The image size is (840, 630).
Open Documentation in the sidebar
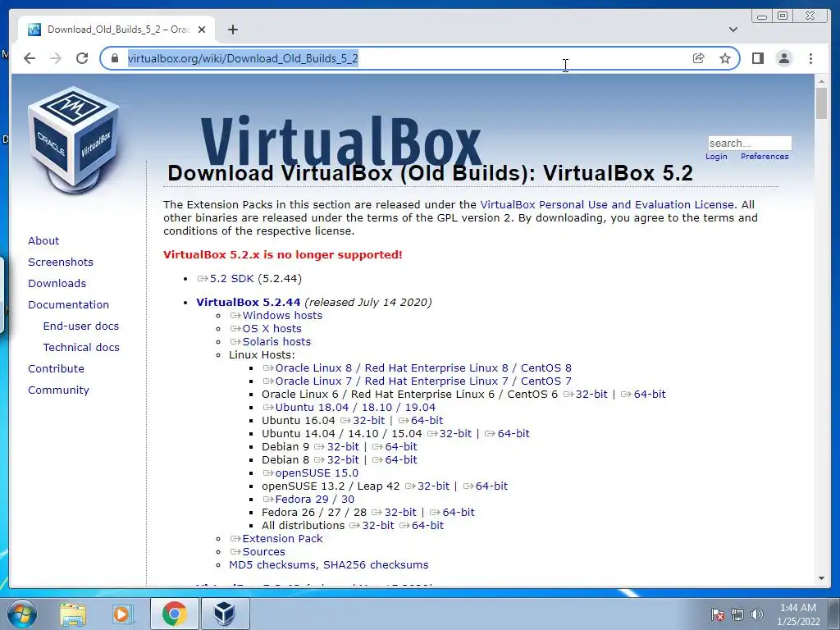click(x=69, y=305)
